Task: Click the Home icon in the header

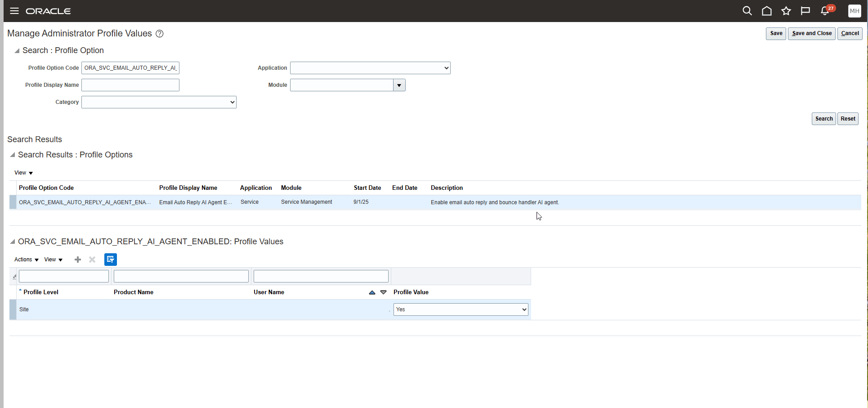Action: [x=766, y=11]
